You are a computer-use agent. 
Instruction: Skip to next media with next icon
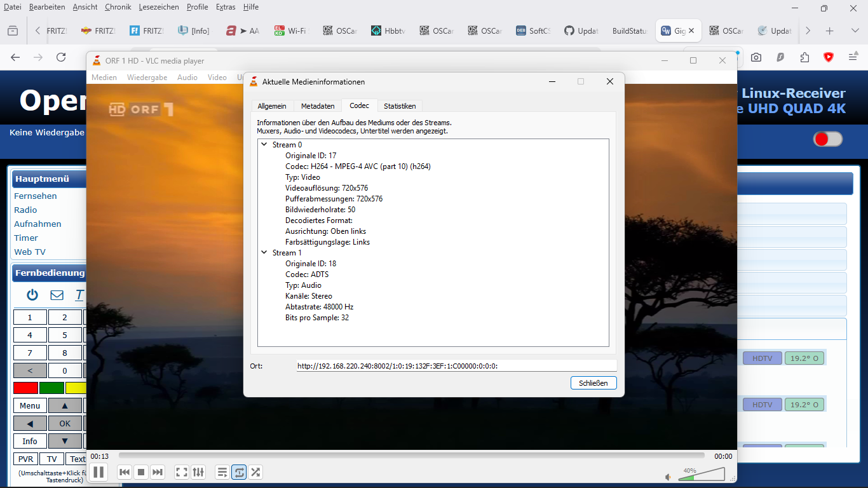pyautogui.click(x=158, y=472)
